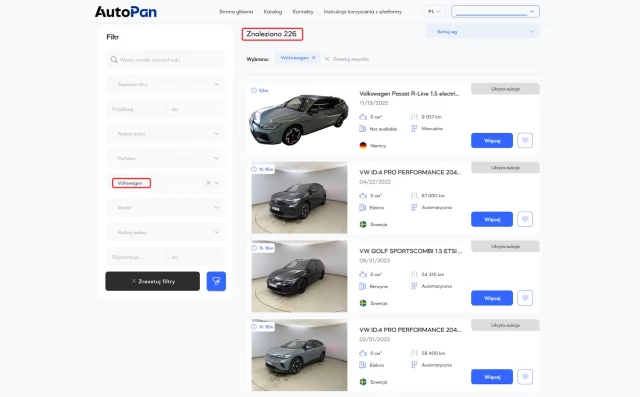The width and height of the screenshot is (640, 397).
Task: Click Swedish flag on 58 400 km ID.4 card
Action: [363, 381]
